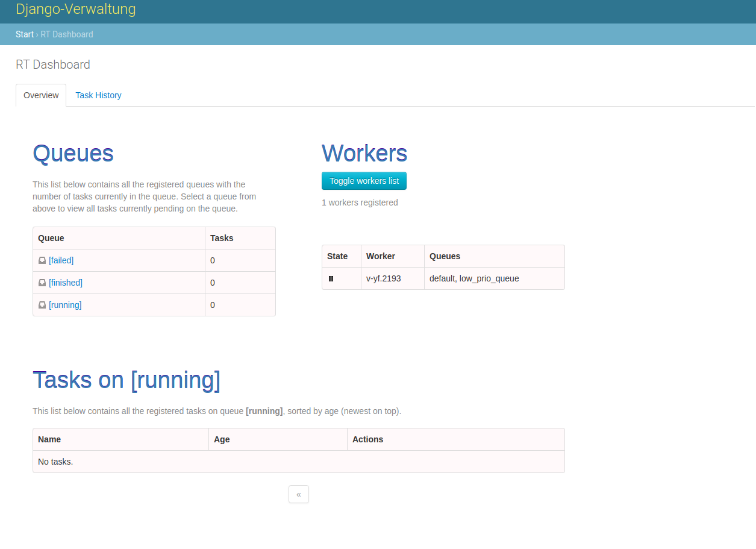This screenshot has height=549, width=756.
Task: Click the Worker column header
Action: point(392,256)
